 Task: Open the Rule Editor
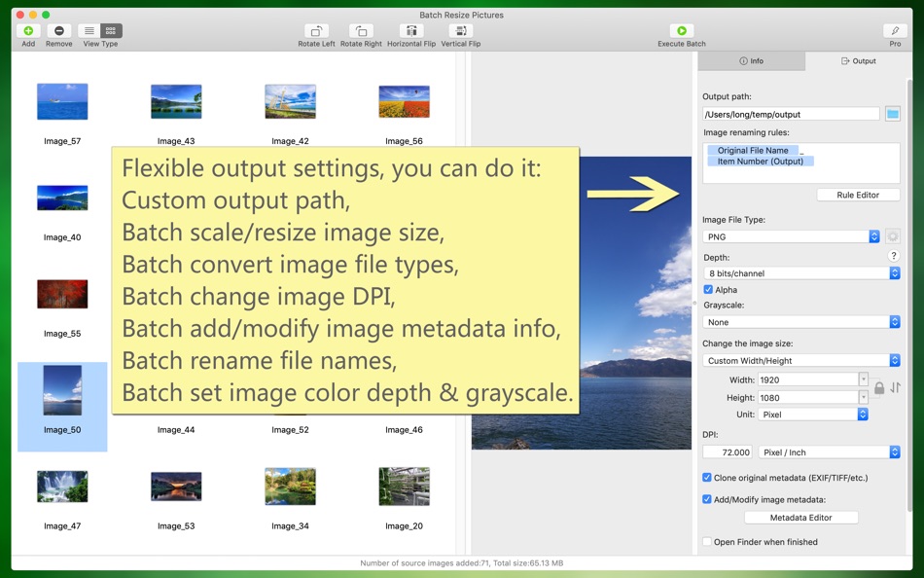(x=858, y=195)
